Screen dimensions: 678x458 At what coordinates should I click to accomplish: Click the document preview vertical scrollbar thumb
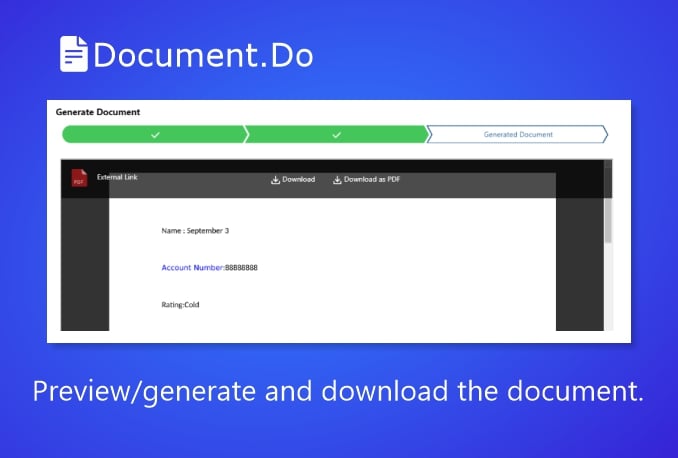click(608, 221)
